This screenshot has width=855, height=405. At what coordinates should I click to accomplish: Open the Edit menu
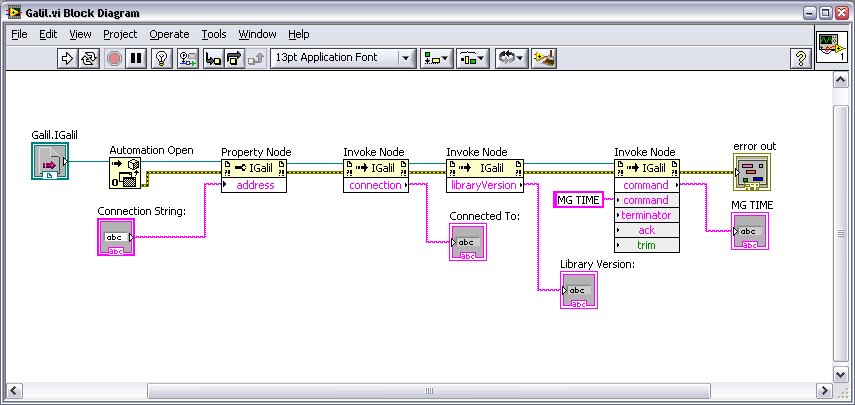48,34
